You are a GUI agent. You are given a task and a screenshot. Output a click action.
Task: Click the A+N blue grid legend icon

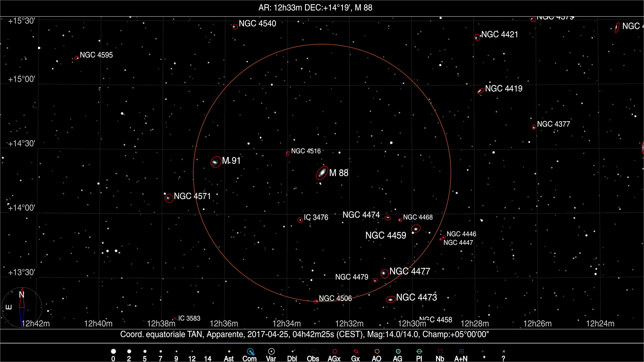click(462, 351)
